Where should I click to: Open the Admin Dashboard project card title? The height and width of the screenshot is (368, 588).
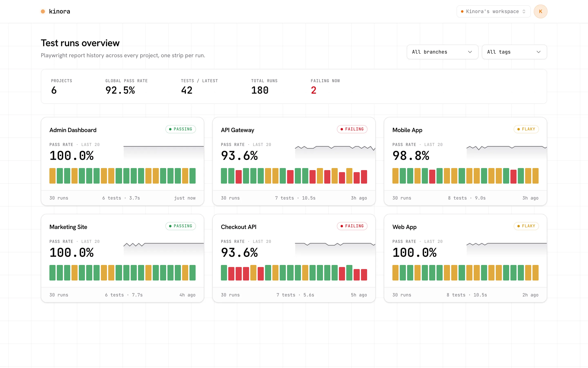tap(73, 130)
